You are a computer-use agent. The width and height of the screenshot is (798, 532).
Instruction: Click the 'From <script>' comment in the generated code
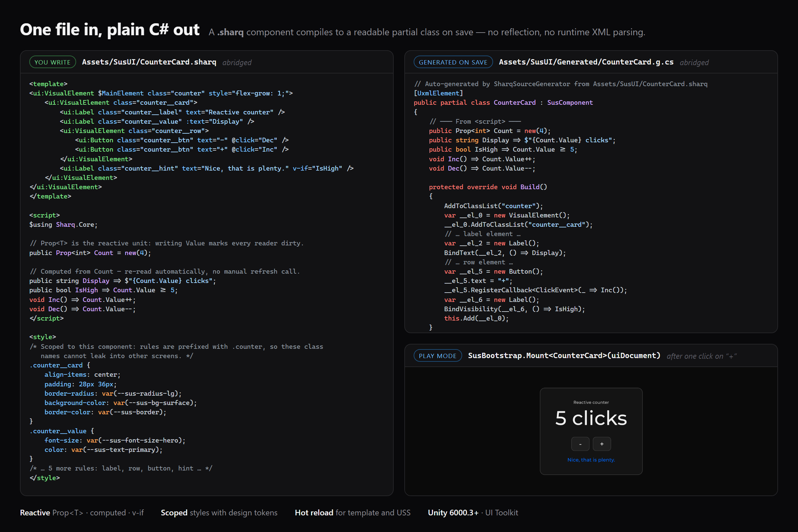coord(475,121)
